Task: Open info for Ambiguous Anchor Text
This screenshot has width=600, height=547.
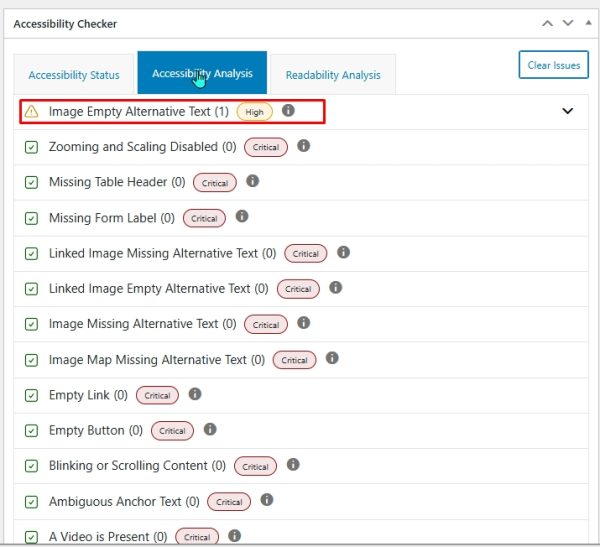Action: pos(267,500)
